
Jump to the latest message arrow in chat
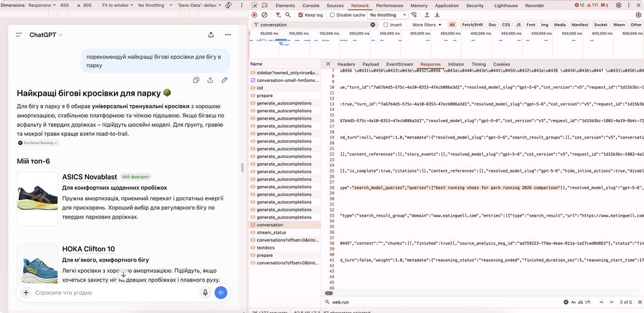123,275
